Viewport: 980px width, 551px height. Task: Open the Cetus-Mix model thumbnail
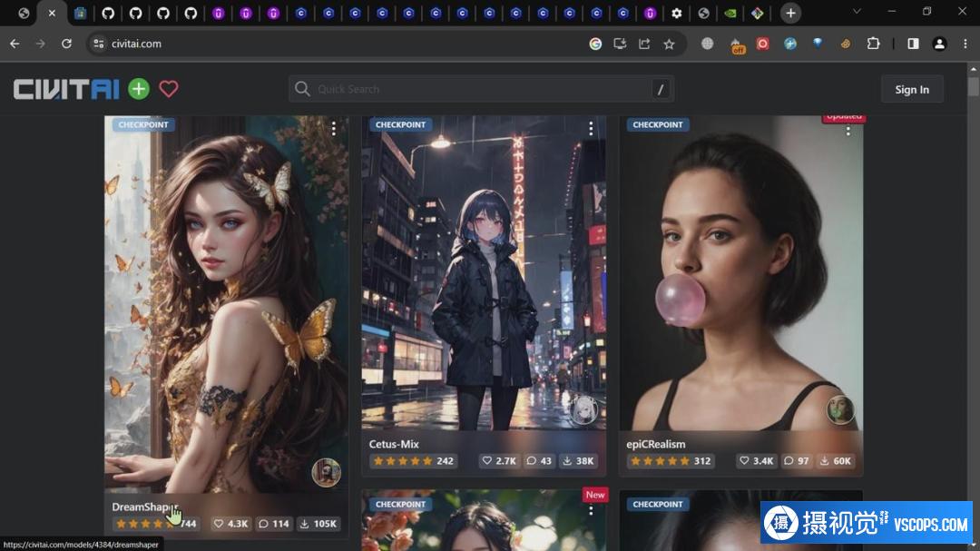pos(483,272)
